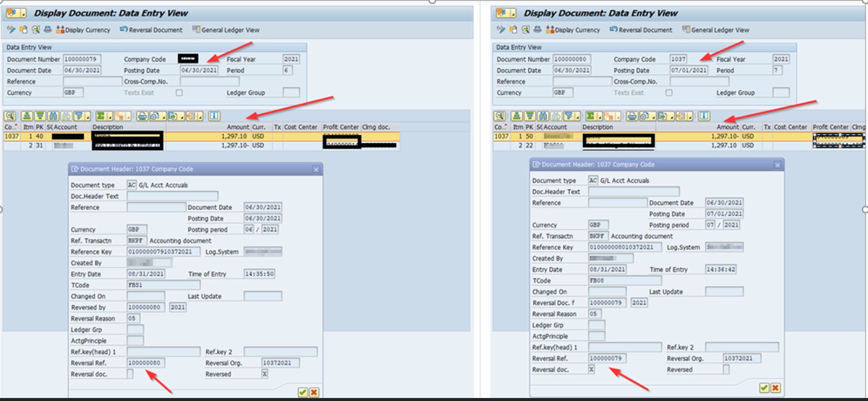This screenshot has width=868, height=401.
Task: Click the Information icon in right window grid toolbar
Action: coord(704,116)
